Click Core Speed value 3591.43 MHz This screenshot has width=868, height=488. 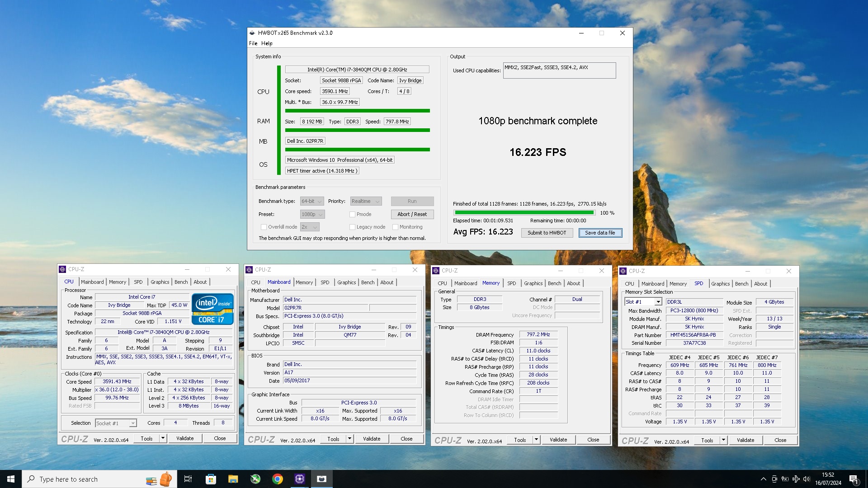click(117, 382)
